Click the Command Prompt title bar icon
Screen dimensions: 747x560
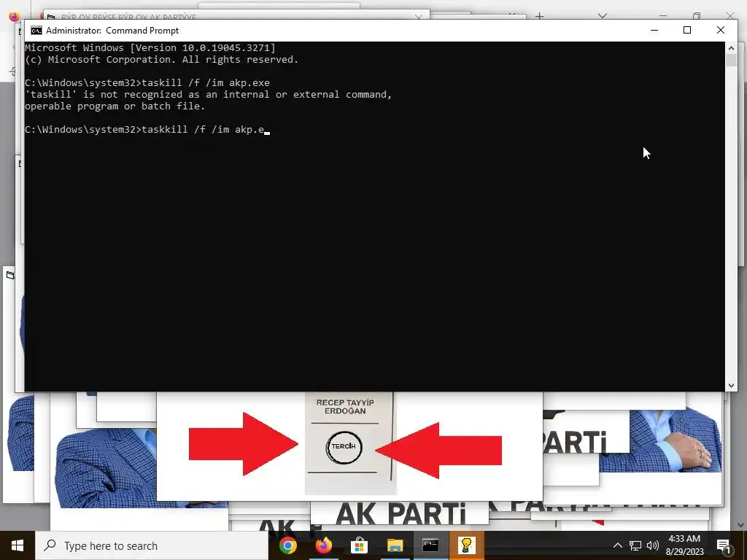(x=36, y=31)
